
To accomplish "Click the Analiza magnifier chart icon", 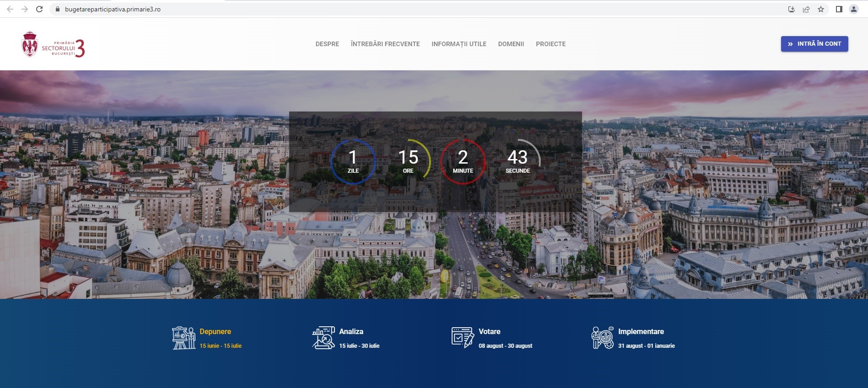I will click(x=323, y=338).
